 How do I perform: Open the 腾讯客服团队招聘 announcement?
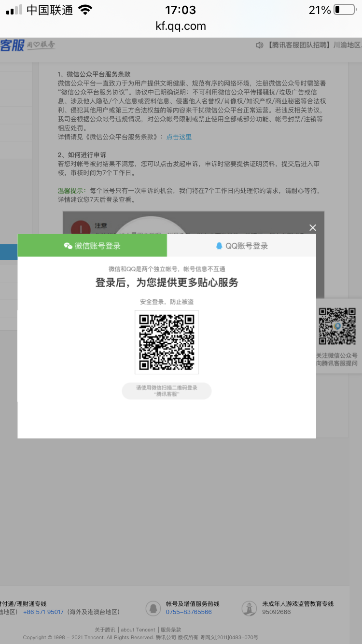[x=314, y=45]
